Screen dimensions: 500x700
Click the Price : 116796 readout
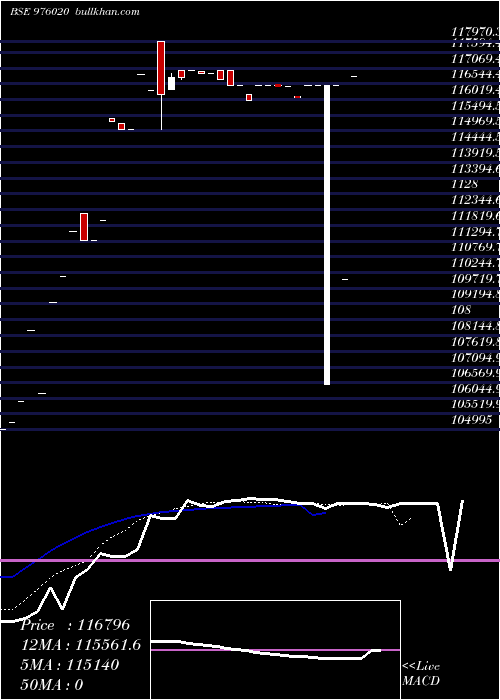pyautogui.click(x=75, y=625)
